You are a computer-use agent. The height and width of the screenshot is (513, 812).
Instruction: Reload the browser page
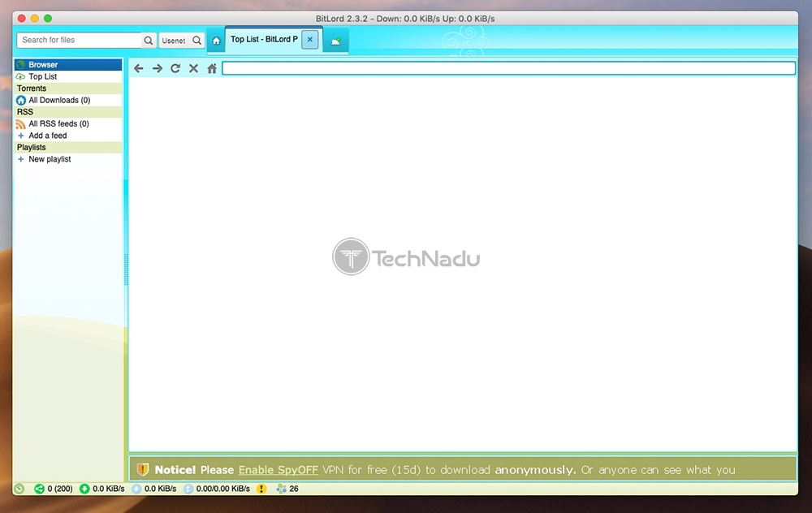coord(175,68)
